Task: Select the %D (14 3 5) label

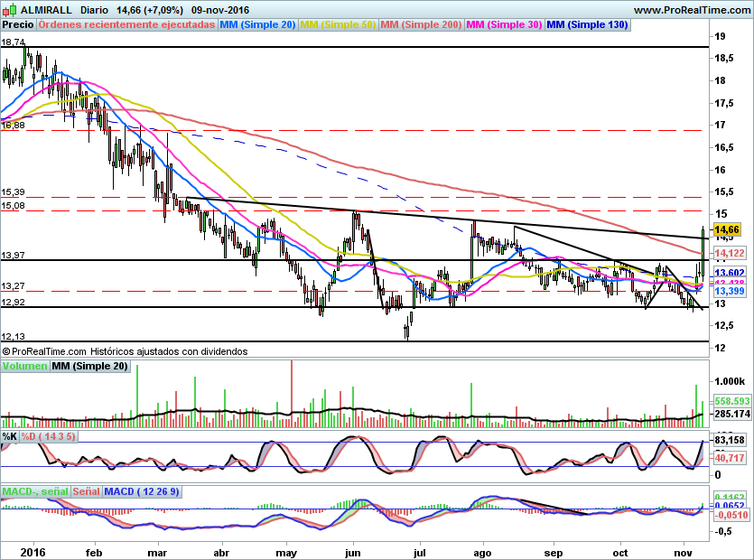Action: click(49, 436)
